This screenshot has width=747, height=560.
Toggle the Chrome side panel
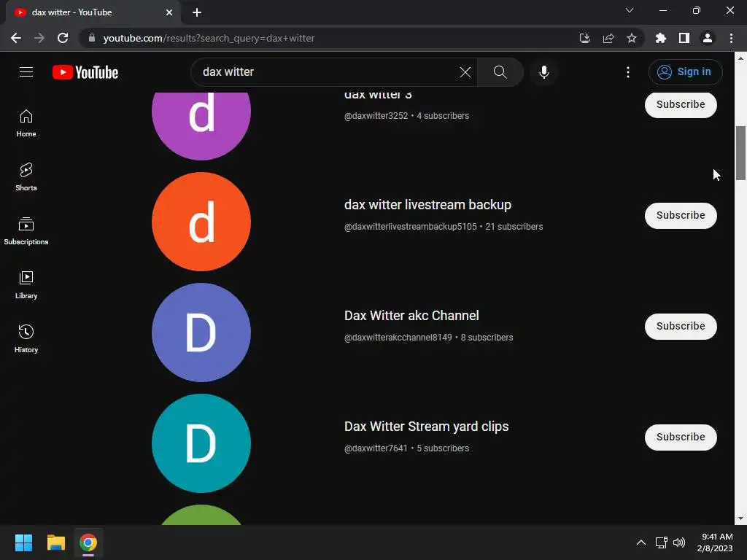tap(684, 38)
